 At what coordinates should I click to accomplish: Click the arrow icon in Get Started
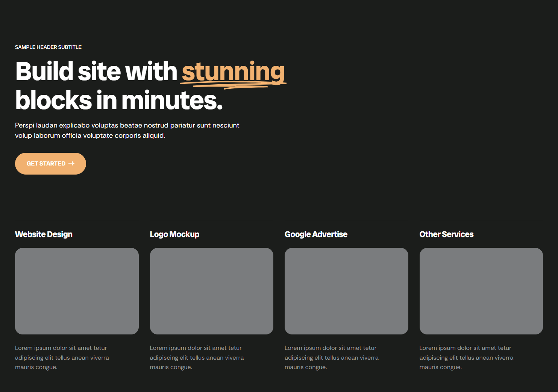pos(71,163)
